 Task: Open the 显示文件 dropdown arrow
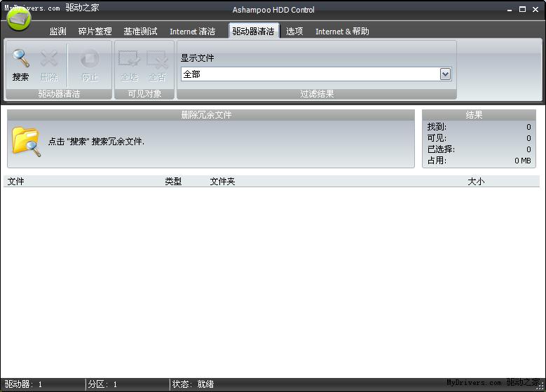point(445,74)
